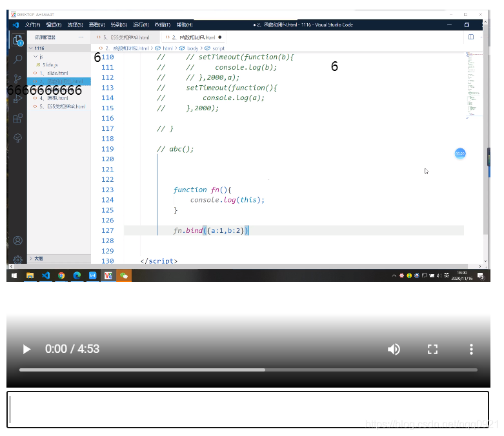Screen dimensions: 504x436
Task: Click the console.log(this); line
Action: 227,200
